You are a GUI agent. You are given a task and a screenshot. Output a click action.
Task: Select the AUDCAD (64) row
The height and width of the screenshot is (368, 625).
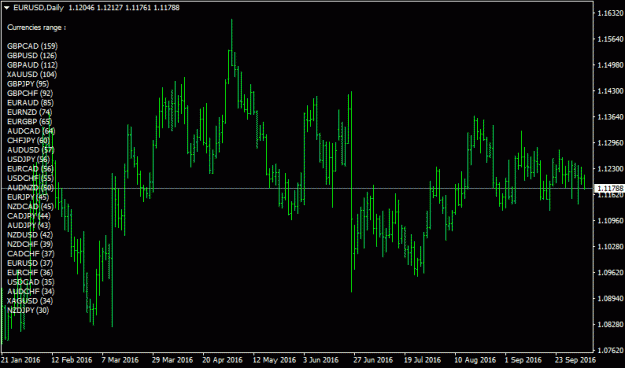point(31,131)
